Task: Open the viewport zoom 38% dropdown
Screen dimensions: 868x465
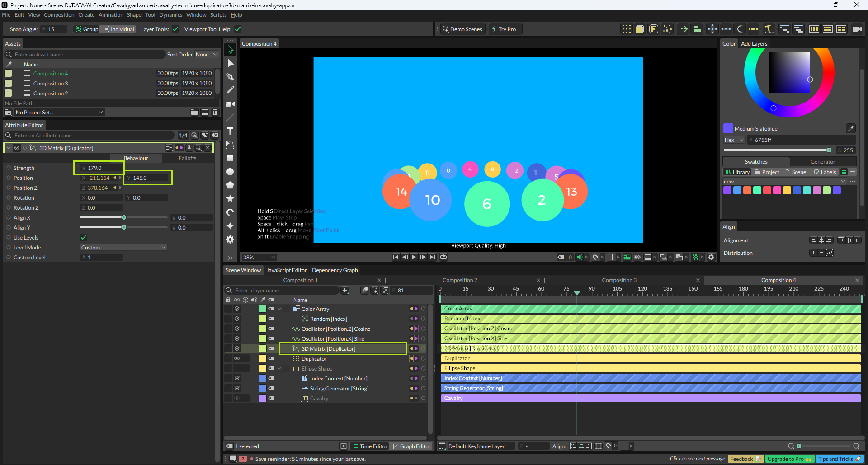Action: 259,257
